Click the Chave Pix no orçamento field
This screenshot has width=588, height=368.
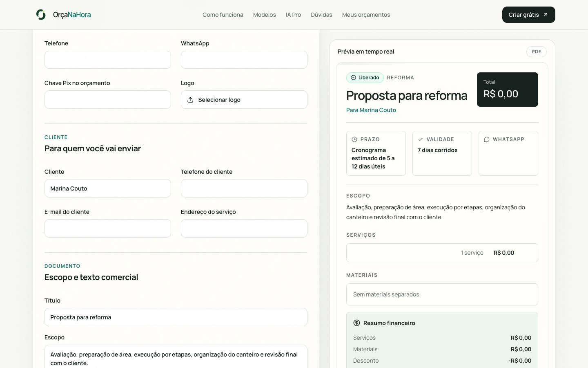point(108,100)
